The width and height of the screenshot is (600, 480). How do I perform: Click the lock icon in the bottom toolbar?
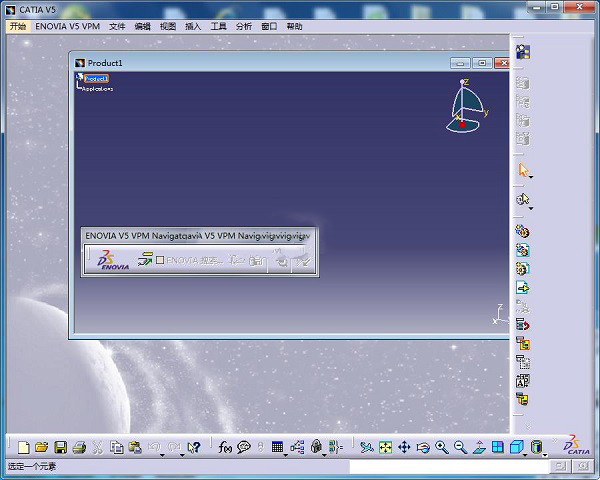click(x=316, y=446)
